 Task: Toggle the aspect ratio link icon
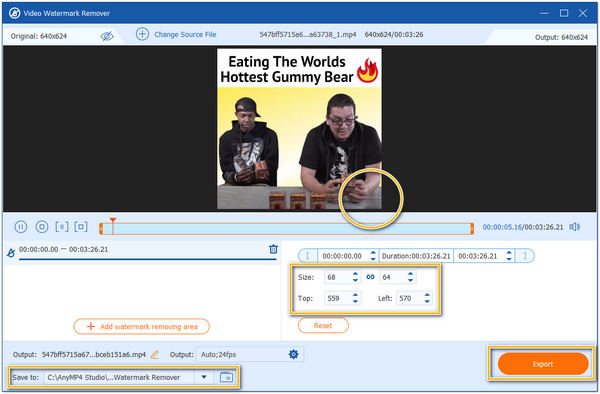pos(370,277)
